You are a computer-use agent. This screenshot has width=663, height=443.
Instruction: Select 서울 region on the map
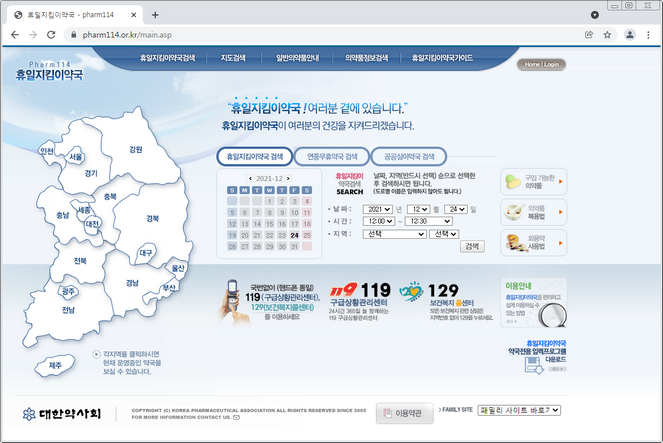pos(76,157)
